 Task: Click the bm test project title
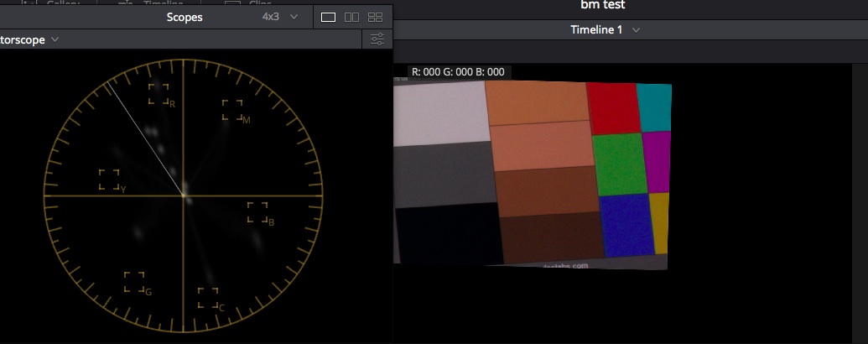603,5
